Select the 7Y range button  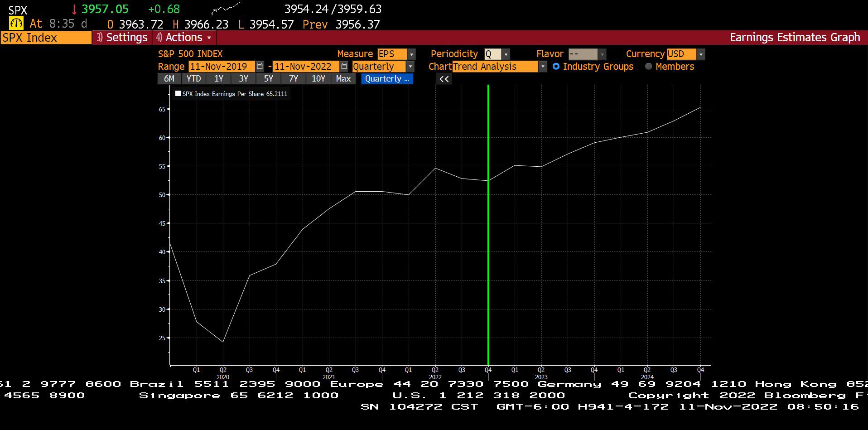294,79
